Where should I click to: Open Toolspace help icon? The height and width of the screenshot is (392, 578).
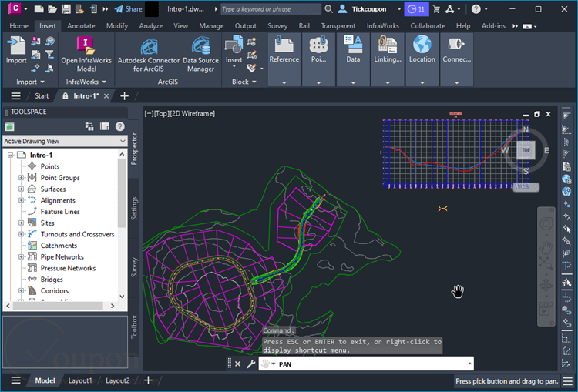tap(119, 127)
